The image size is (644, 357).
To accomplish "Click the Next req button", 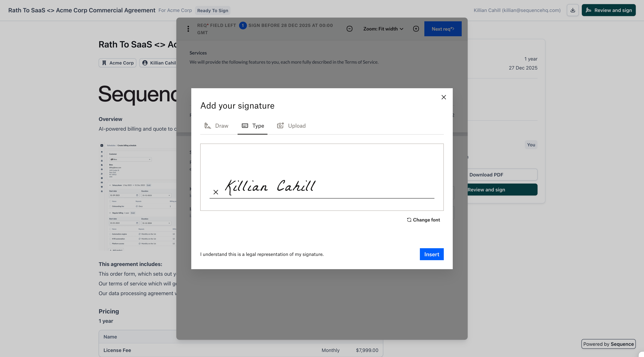I will tap(443, 29).
